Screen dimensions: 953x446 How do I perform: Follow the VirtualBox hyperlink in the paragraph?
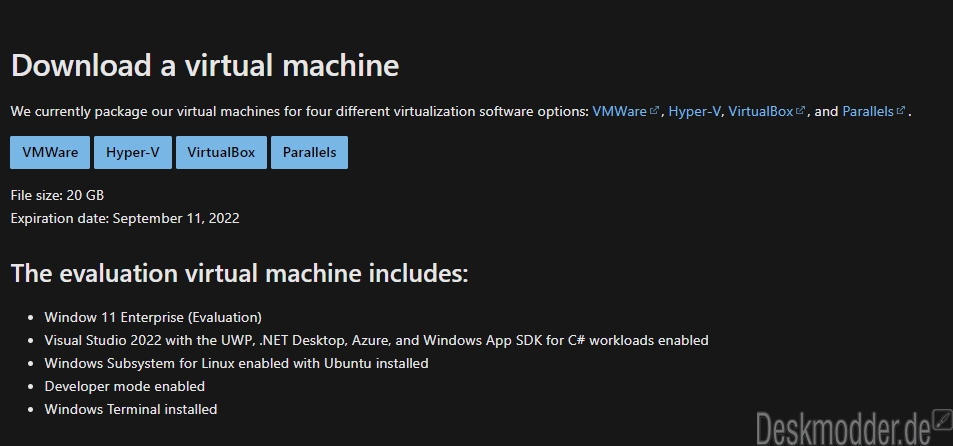[761, 111]
